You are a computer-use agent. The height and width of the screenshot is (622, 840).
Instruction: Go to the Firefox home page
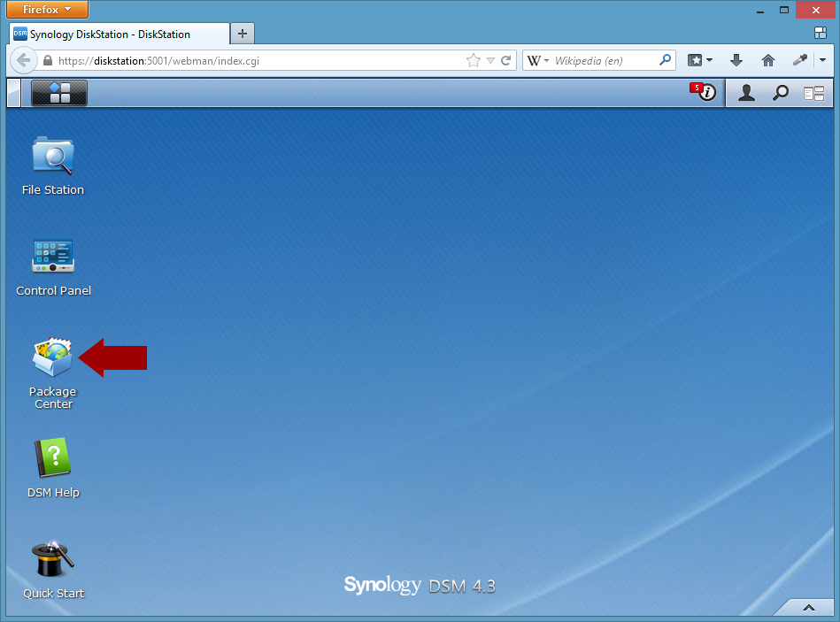tap(768, 60)
